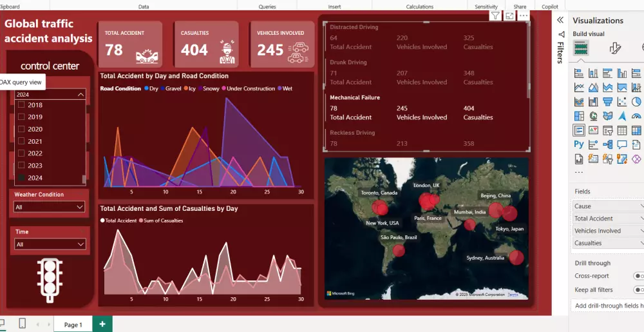Expand the Vehicles Involved field options
The height and width of the screenshot is (332, 644).
pos(642,231)
